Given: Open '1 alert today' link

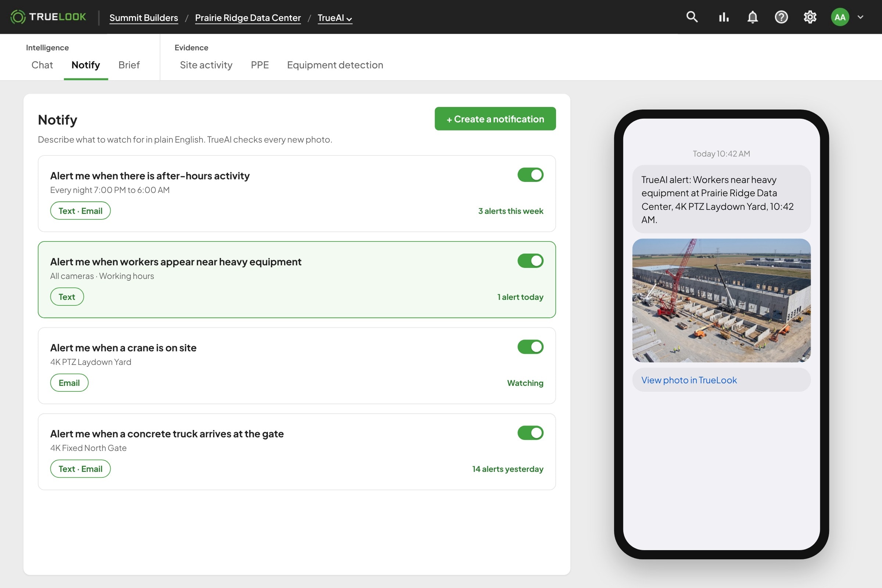Looking at the screenshot, I should point(520,297).
